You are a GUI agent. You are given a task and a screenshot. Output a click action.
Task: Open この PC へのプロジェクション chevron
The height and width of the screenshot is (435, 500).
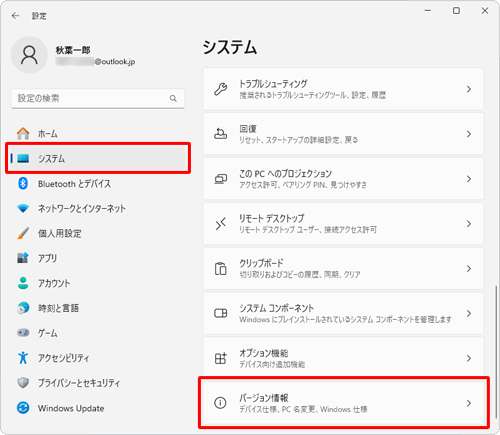pyautogui.click(x=469, y=179)
